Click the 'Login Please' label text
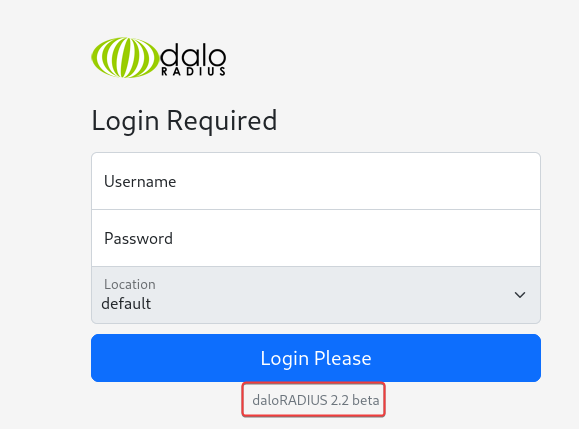Viewport: 579px width, 429px height. tap(316, 358)
